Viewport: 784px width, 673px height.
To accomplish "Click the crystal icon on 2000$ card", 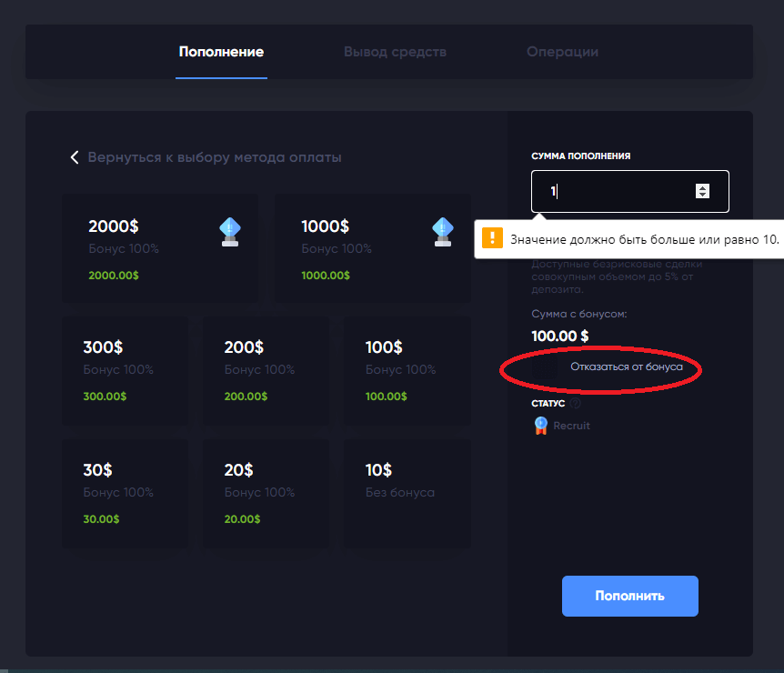I will [230, 232].
